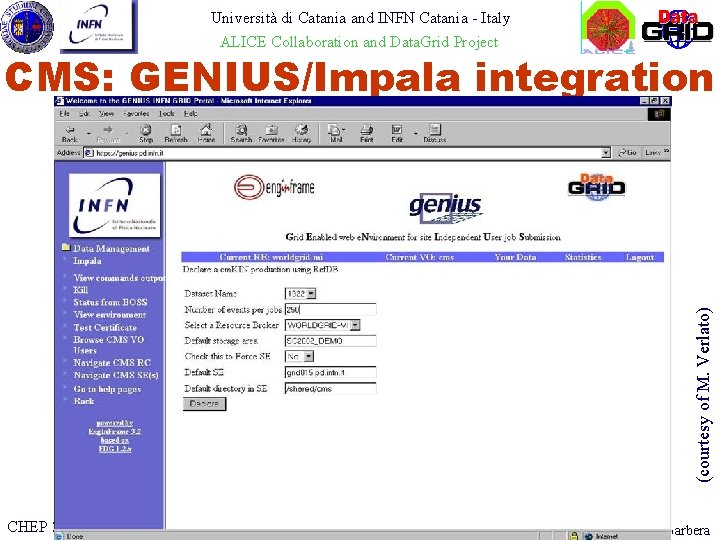The image size is (720, 540).
Task: Open Back button history dropdown arrow
Action: click(x=89, y=133)
